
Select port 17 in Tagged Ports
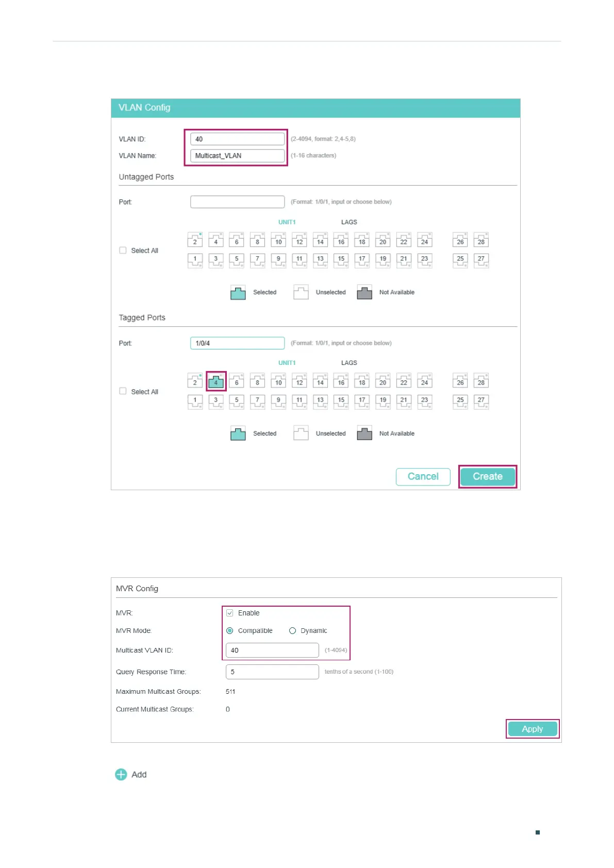tap(362, 402)
